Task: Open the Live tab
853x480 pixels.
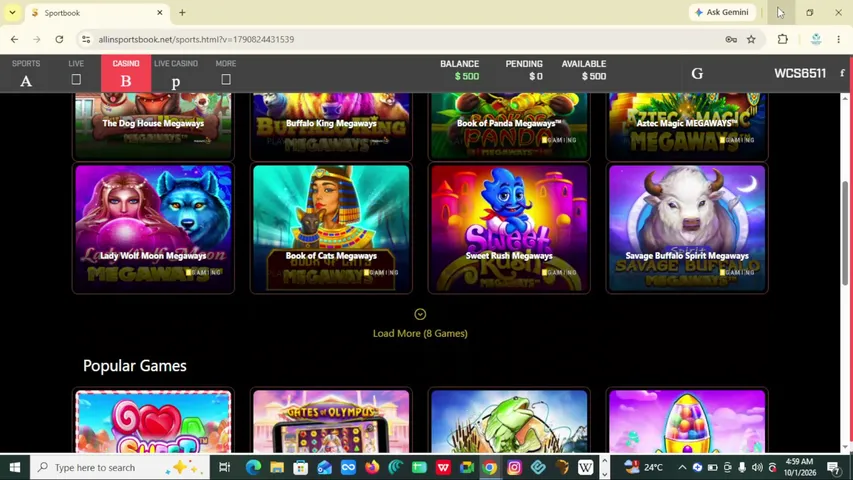Action: [x=76, y=73]
